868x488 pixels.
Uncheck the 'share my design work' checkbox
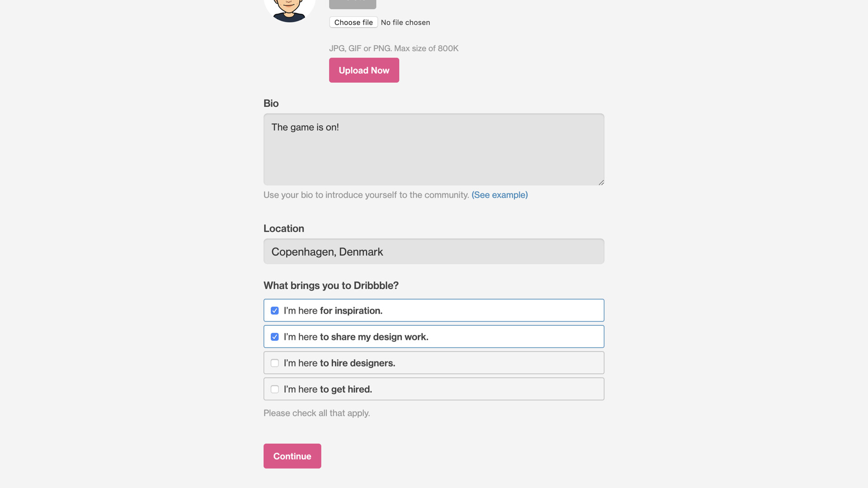(x=274, y=337)
